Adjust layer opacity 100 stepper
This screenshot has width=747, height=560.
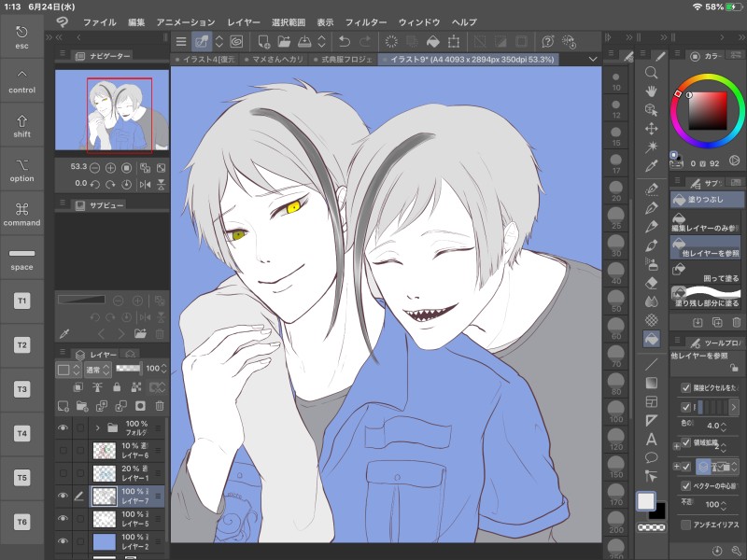[x=164, y=369]
